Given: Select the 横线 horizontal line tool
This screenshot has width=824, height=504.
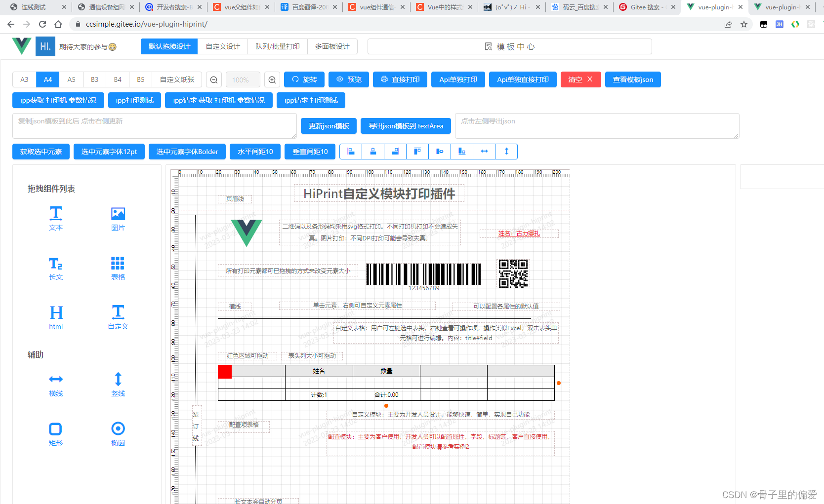Looking at the screenshot, I should [56, 385].
